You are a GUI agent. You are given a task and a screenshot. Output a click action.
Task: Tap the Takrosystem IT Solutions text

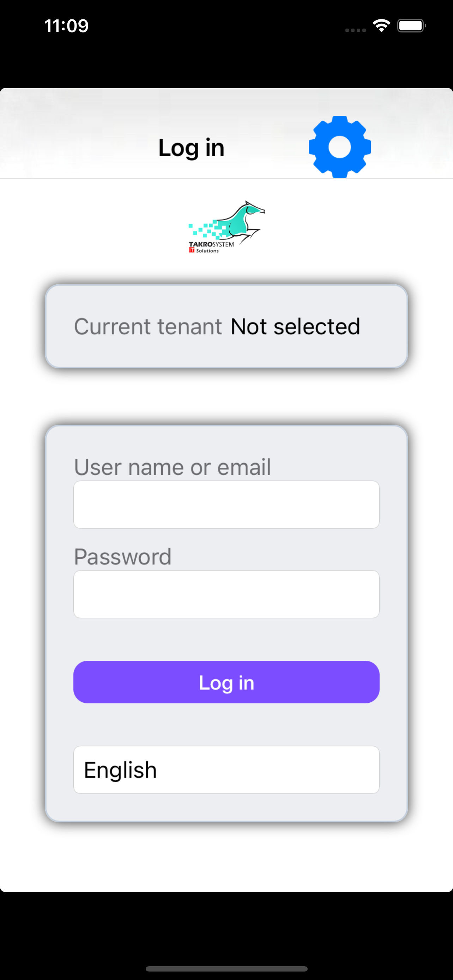tap(211, 247)
